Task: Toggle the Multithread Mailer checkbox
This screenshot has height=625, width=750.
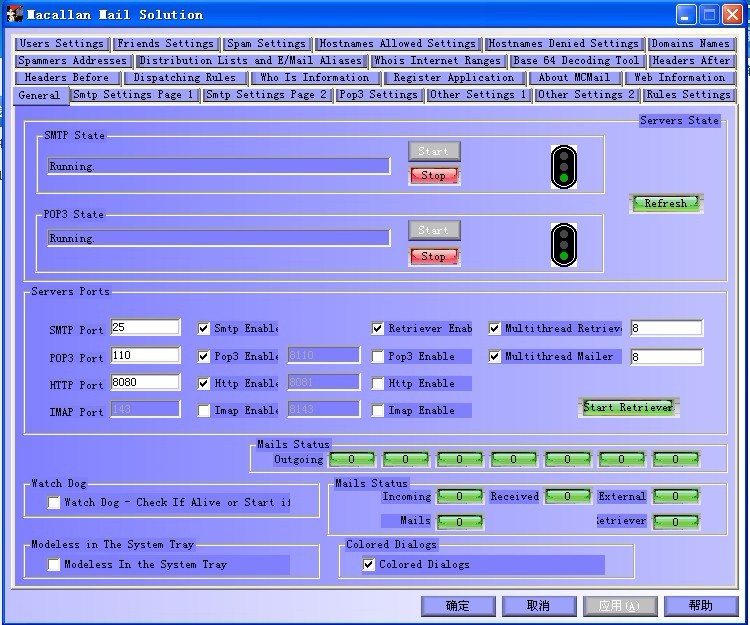Action: (494, 356)
